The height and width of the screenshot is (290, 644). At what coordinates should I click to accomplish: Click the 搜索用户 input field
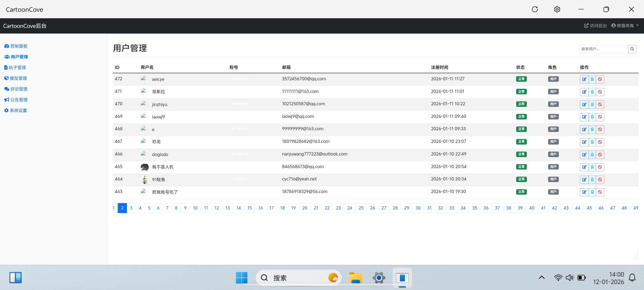pyautogui.click(x=603, y=49)
